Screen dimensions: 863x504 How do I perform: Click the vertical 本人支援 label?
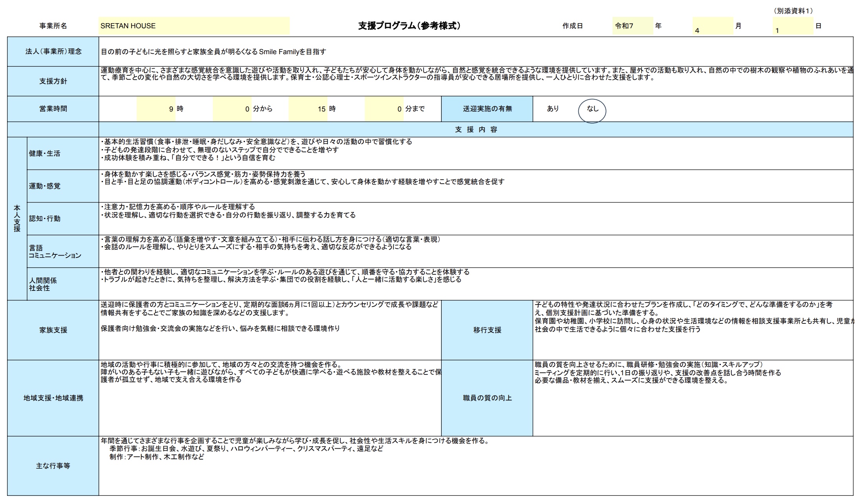[x=17, y=218]
